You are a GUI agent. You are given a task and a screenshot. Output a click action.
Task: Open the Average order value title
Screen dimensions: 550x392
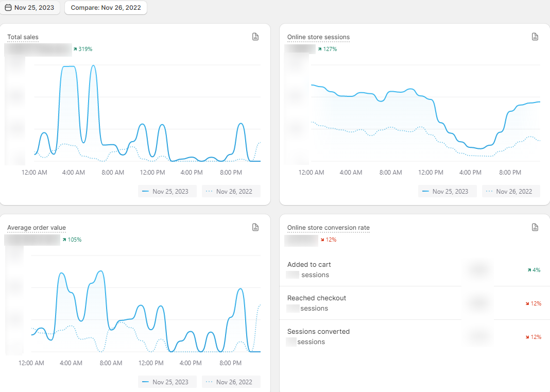click(37, 227)
